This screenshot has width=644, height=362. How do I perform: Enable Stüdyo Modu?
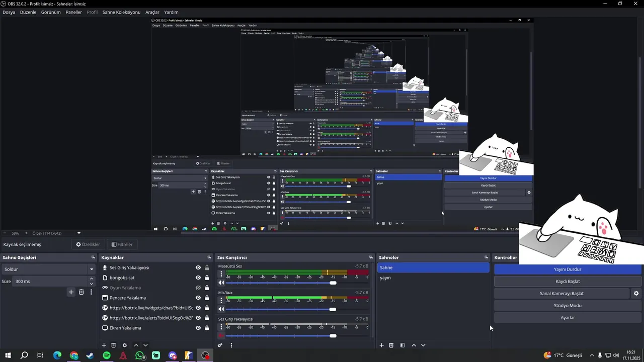click(568, 306)
